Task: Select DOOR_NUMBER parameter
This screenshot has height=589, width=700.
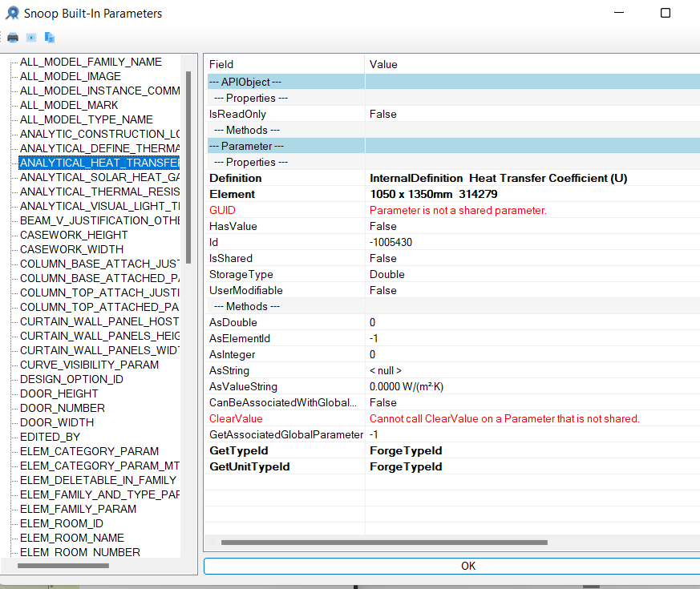Action: click(63, 408)
